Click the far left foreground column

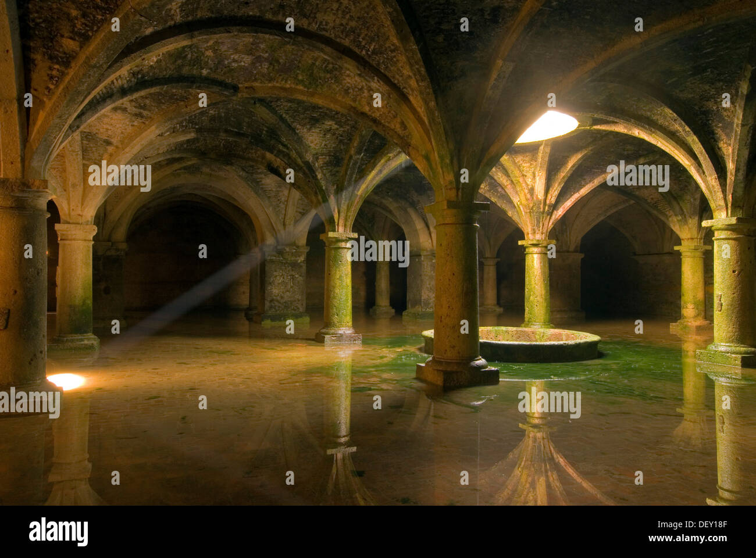[x=22, y=285]
